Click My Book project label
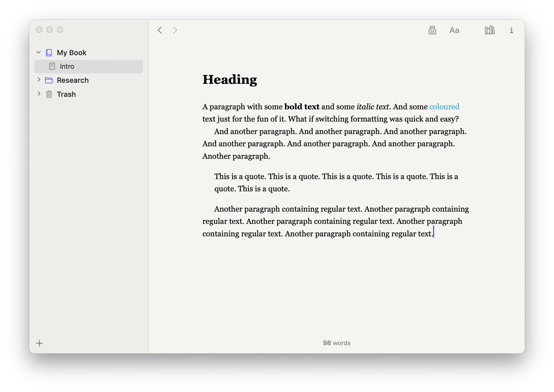 coord(71,53)
